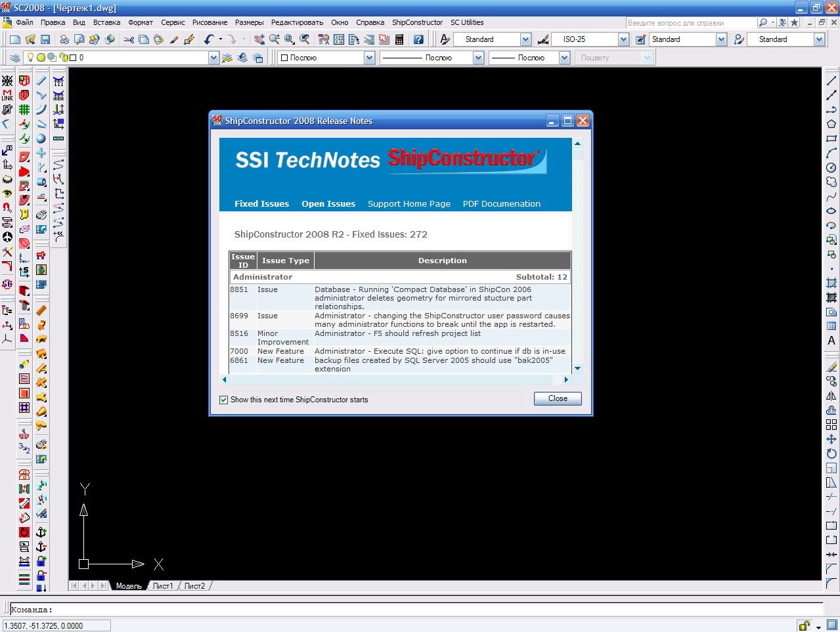
Task: Uncheck 'Show this next time ShipConstructor starts'
Action: (x=224, y=400)
